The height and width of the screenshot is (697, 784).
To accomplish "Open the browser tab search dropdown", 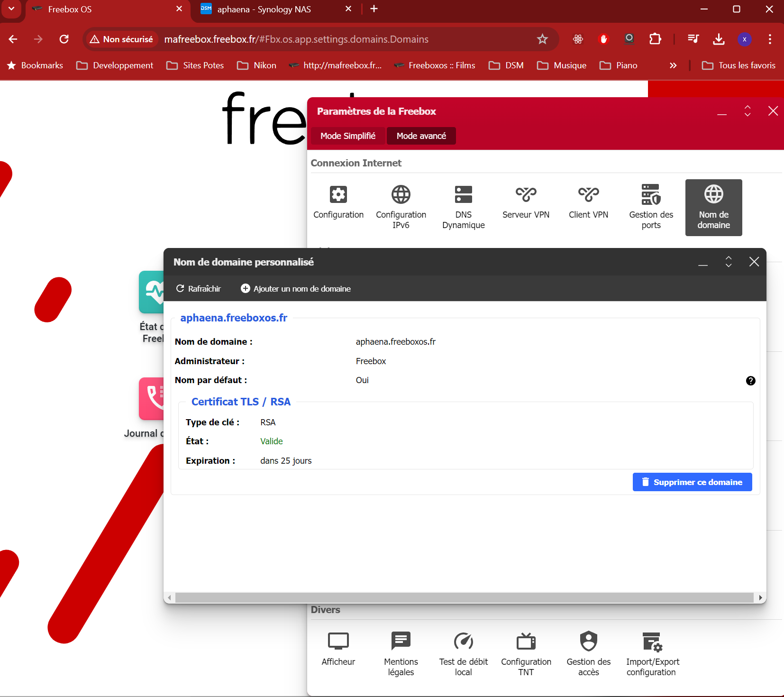I will point(11,9).
